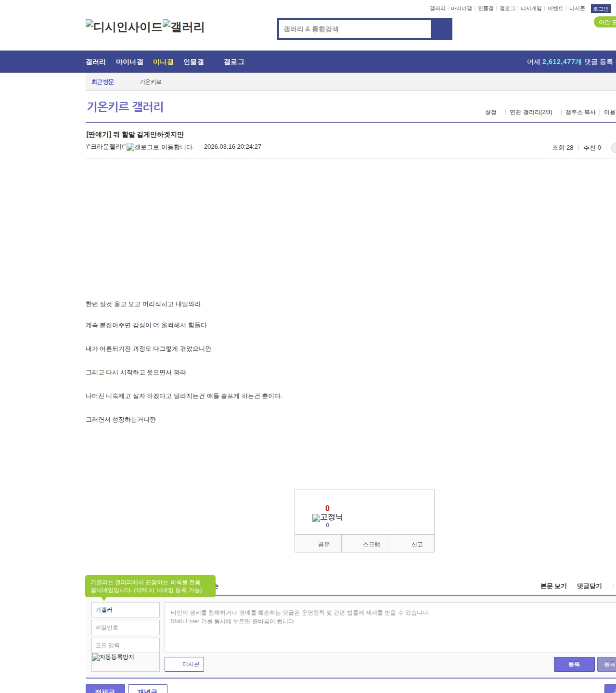
Task: Click the 로그인 button
Action: coord(600,9)
